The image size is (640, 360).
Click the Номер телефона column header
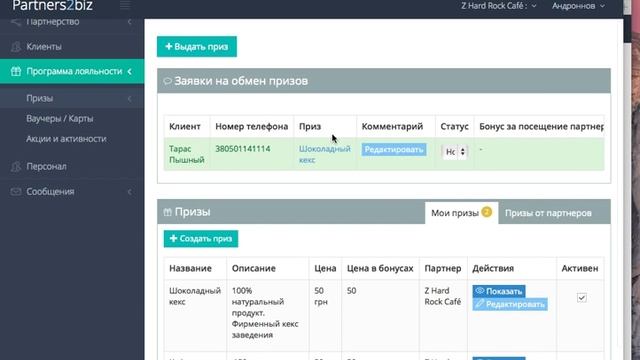(x=251, y=127)
